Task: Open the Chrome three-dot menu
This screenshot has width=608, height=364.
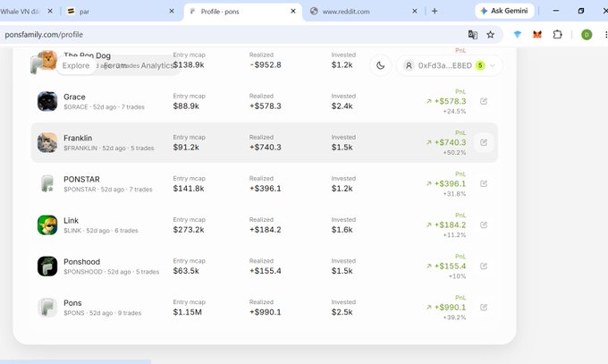Action: point(605,35)
